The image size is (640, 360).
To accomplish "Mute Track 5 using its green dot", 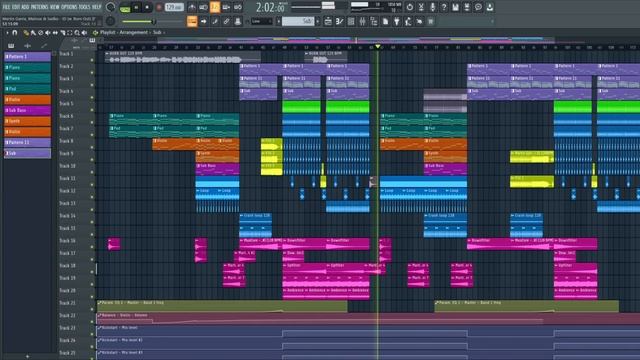I will pos(92,110).
